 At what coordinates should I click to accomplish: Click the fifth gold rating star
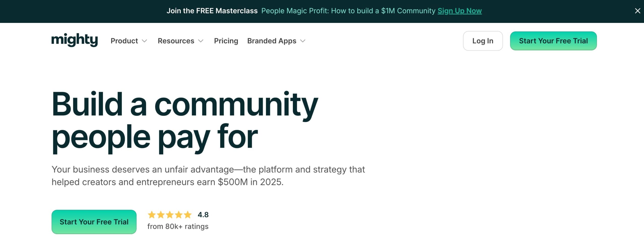coord(188,215)
